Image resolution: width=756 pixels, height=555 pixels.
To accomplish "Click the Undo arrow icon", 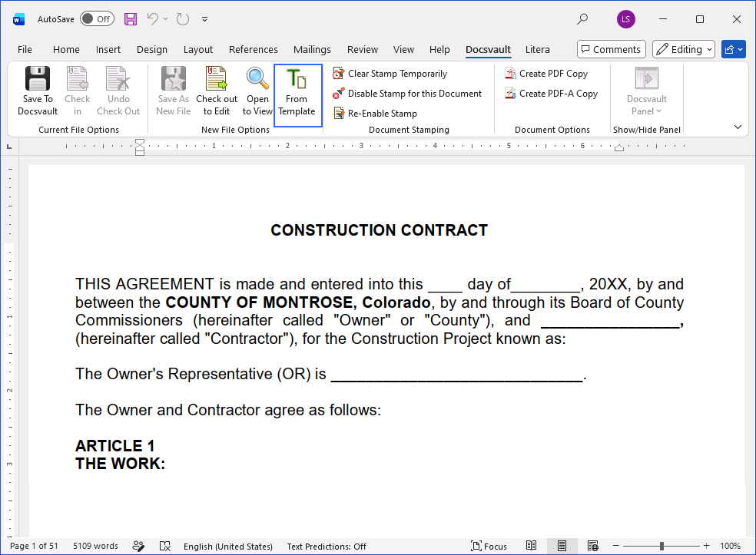I will click(x=153, y=19).
